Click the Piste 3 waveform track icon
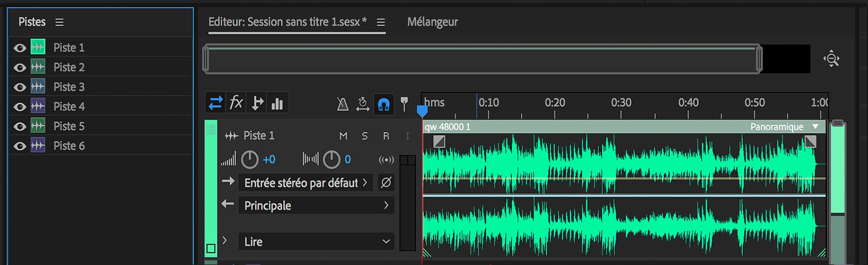The height and width of the screenshot is (265, 868). coord(38,86)
